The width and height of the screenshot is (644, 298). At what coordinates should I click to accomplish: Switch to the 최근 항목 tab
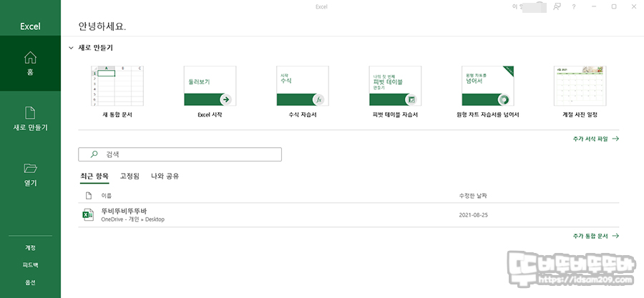pos(94,177)
